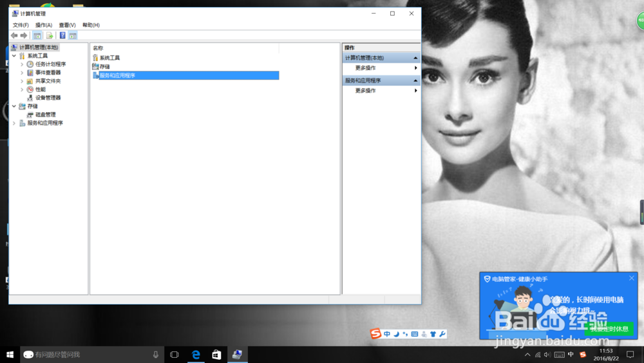Click the green 我要定时休息 button
644x363 pixels.
point(609,329)
